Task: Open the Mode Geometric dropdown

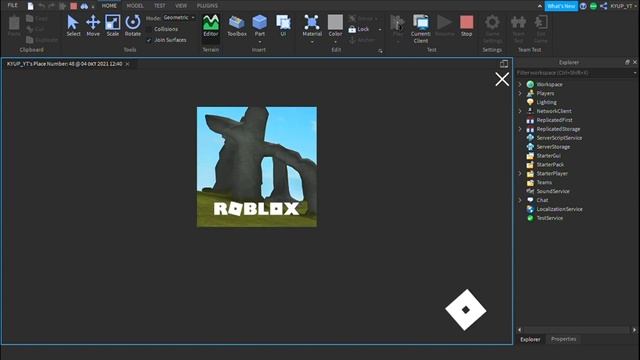Action: pos(179,18)
